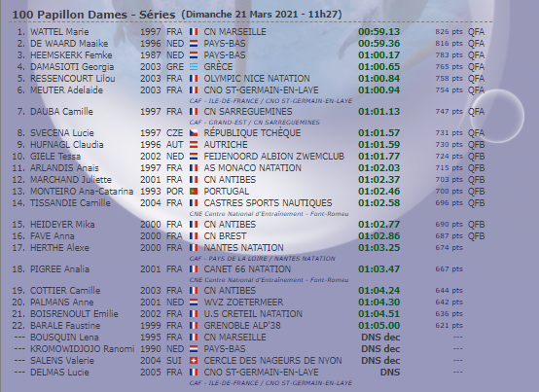This screenshot has width=539, height=392.
Task: Click the Austrian flag beside HUFNAGL Claudia
Action: 194,145
